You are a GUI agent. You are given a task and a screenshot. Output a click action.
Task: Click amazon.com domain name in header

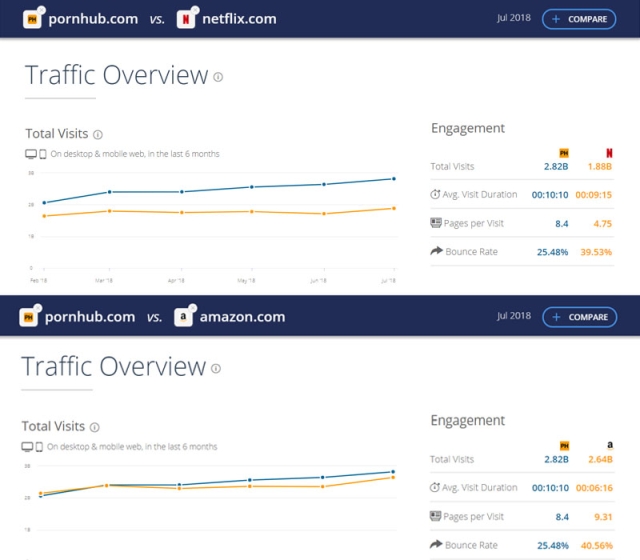click(x=242, y=317)
